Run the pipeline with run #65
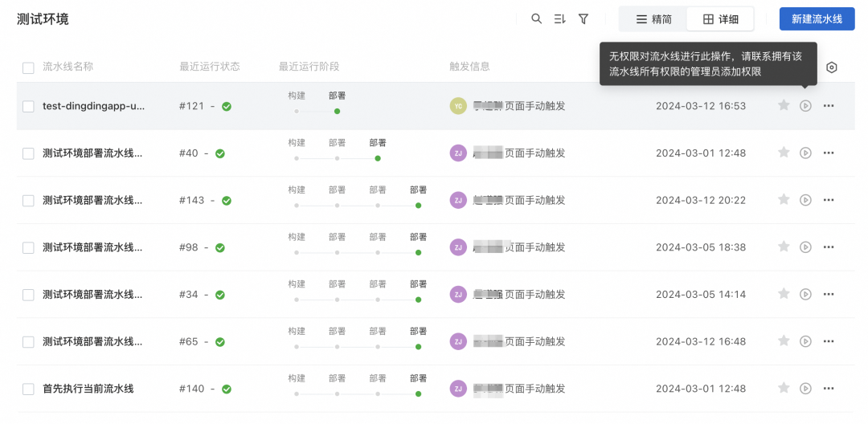Screen dimensions: 868x424 click(x=805, y=341)
